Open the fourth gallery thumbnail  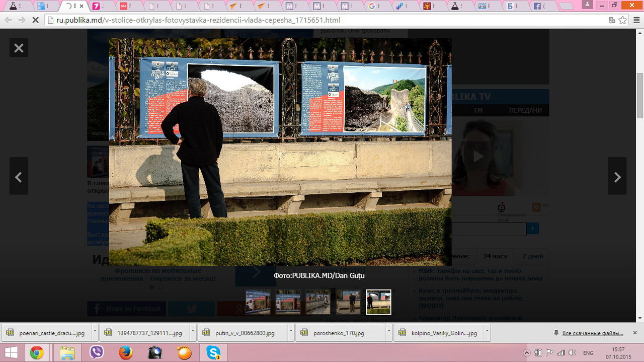348,302
